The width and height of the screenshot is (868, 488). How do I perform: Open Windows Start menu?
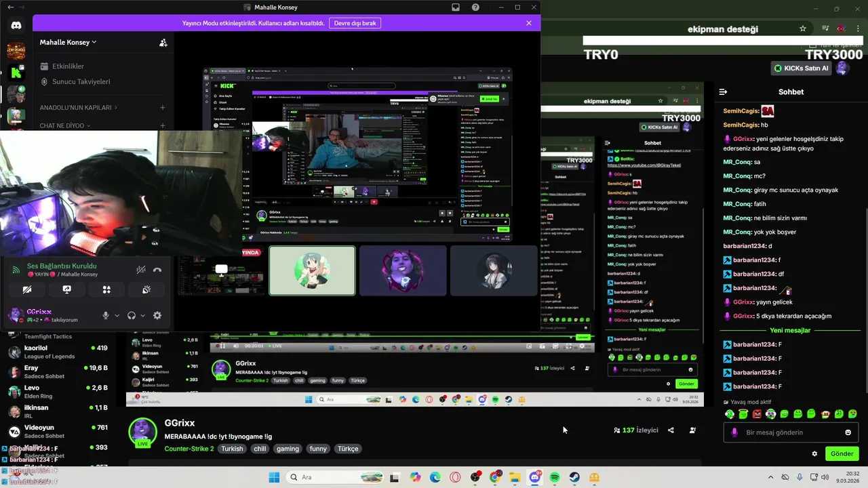tap(274, 477)
